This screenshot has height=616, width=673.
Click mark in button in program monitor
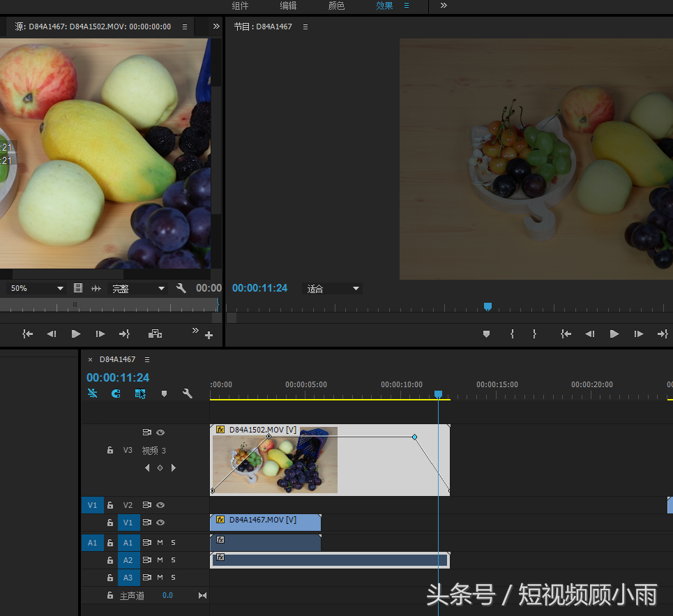tap(512, 334)
